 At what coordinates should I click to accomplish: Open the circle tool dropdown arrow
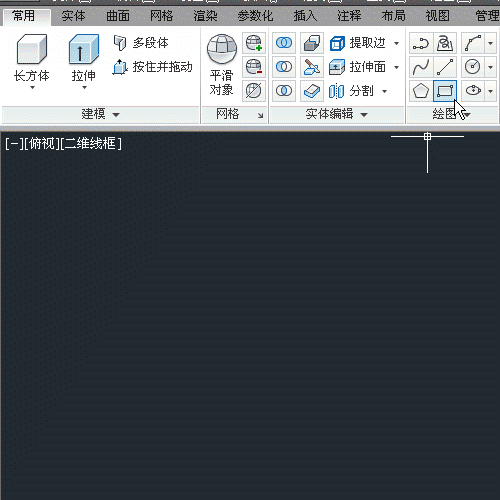tap(490, 67)
